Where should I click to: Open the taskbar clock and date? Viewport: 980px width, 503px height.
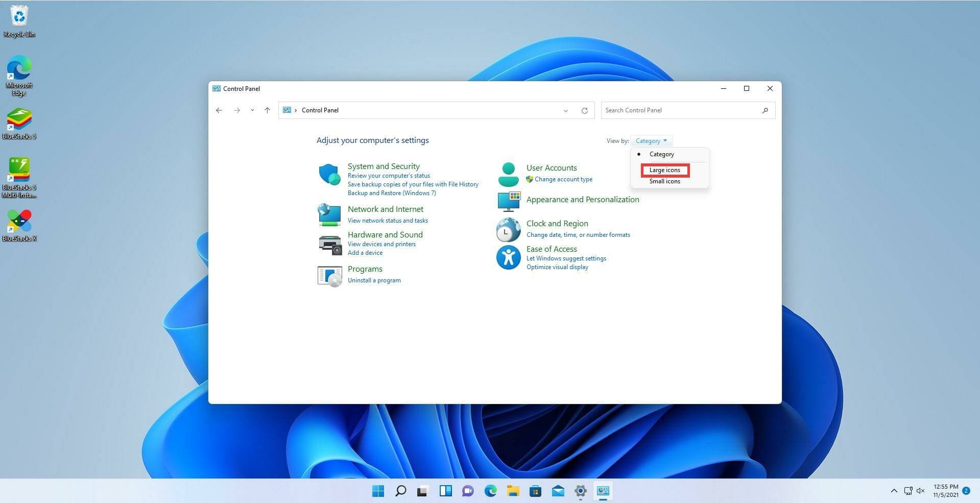coord(945,491)
